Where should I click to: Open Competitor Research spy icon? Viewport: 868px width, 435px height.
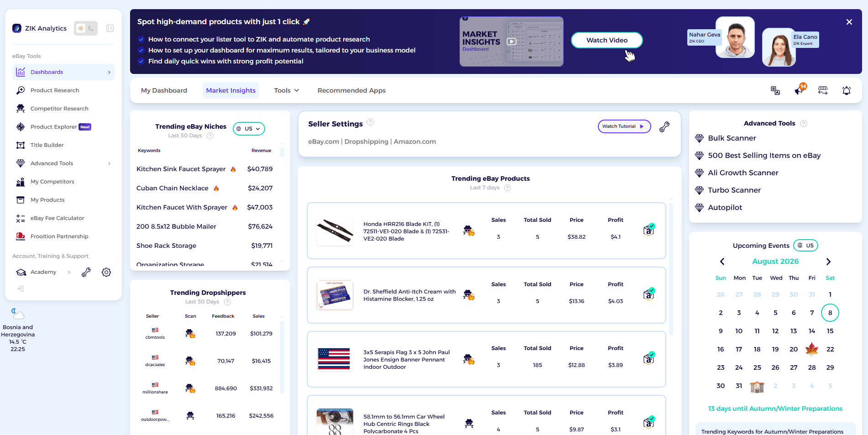[21, 109]
